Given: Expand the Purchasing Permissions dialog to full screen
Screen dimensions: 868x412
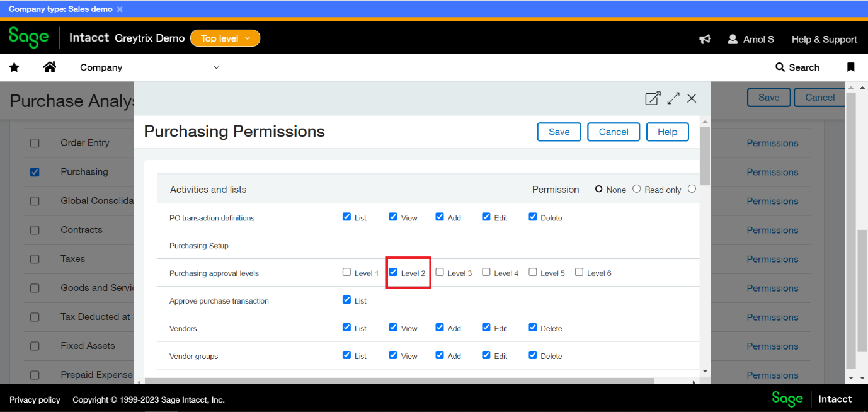Looking at the screenshot, I should 673,98.
